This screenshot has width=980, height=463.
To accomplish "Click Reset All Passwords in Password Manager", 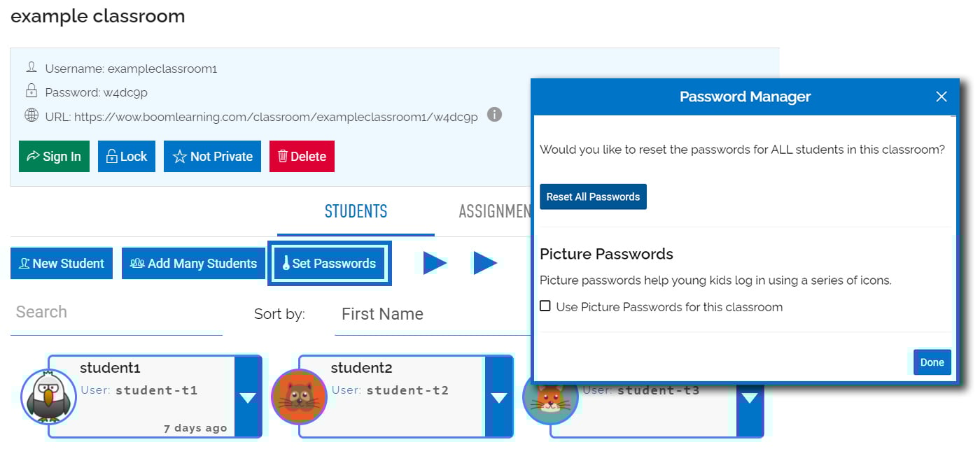I will [593, 197].
